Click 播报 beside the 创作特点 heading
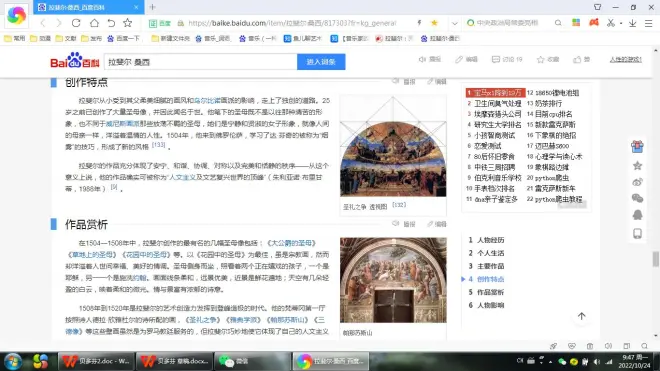This screenshot has width=660, height=371. click(x=404, y=82)
